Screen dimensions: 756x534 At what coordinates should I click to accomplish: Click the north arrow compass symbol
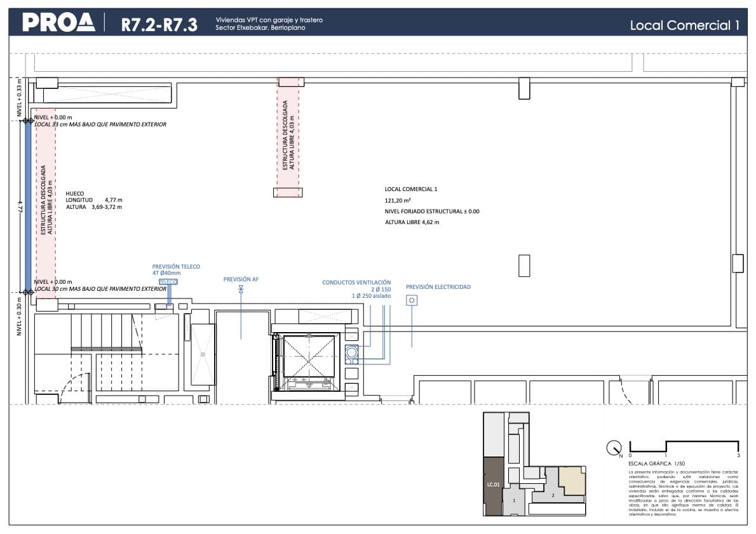[x=614, y=448]
